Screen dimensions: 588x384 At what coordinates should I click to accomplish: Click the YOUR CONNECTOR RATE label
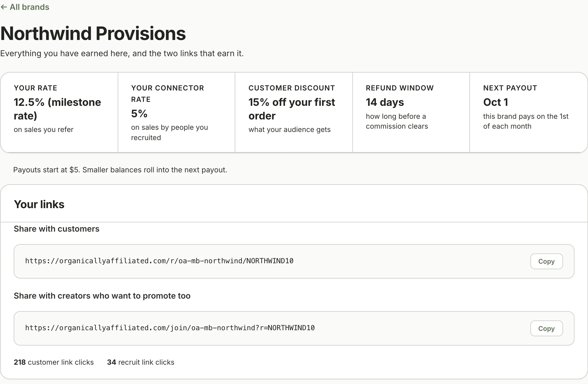coord(167,94)
